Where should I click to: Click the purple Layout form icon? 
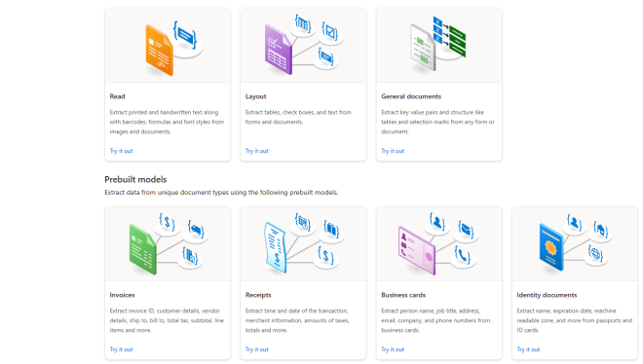pos(279,50)
